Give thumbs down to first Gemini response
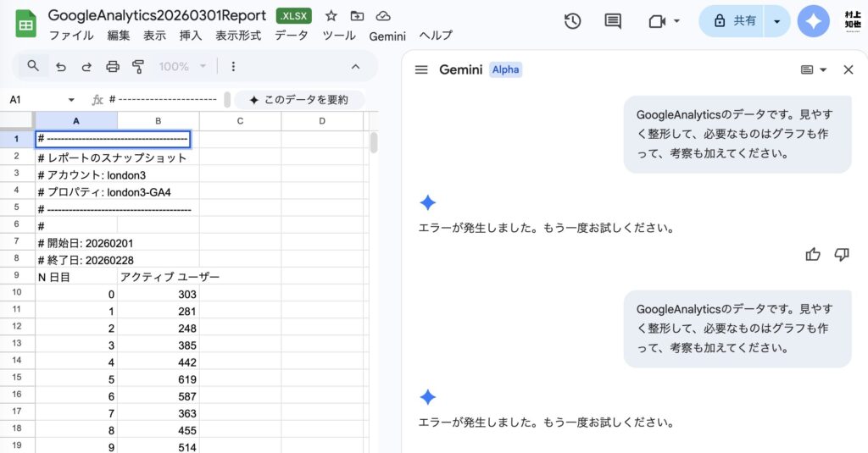Viewport: 868px width, 453px height. click(x=842, y=254)
